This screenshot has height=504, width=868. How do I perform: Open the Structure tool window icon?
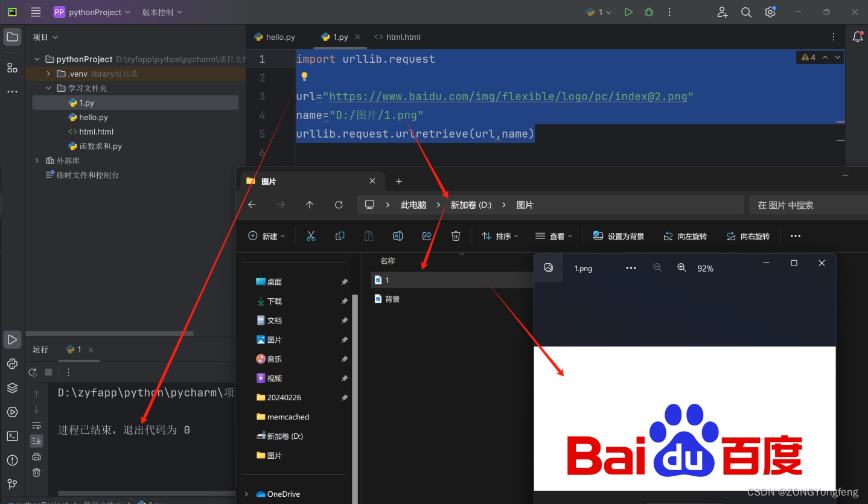pyautogui.click(x=12, y=68)
